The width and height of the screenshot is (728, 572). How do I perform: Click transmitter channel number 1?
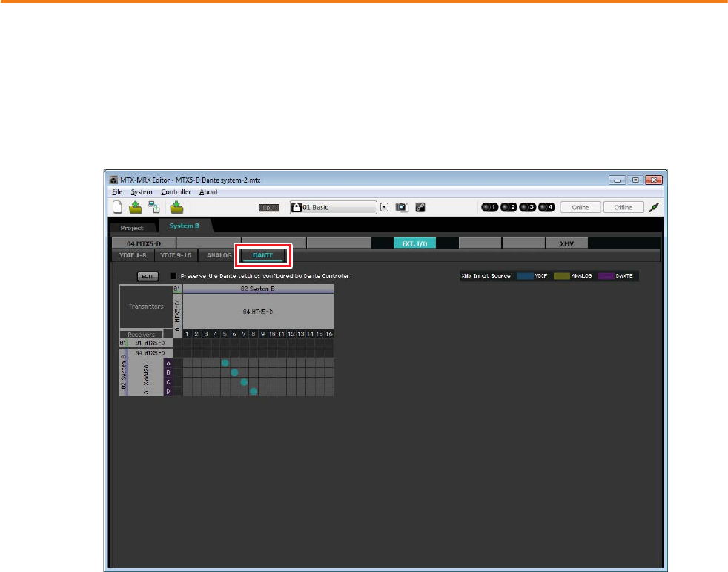[187, 334]
